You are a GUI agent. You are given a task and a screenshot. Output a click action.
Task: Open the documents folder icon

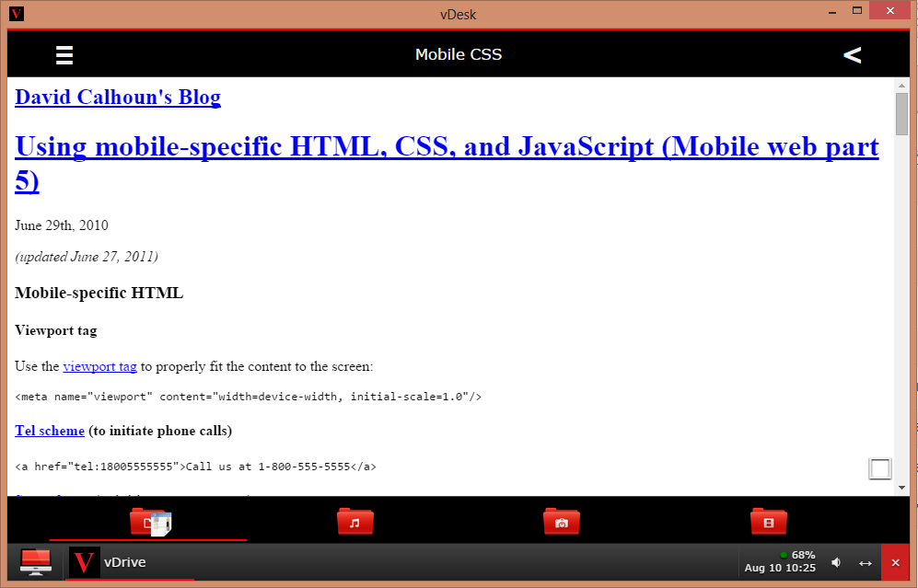(149, 522)
